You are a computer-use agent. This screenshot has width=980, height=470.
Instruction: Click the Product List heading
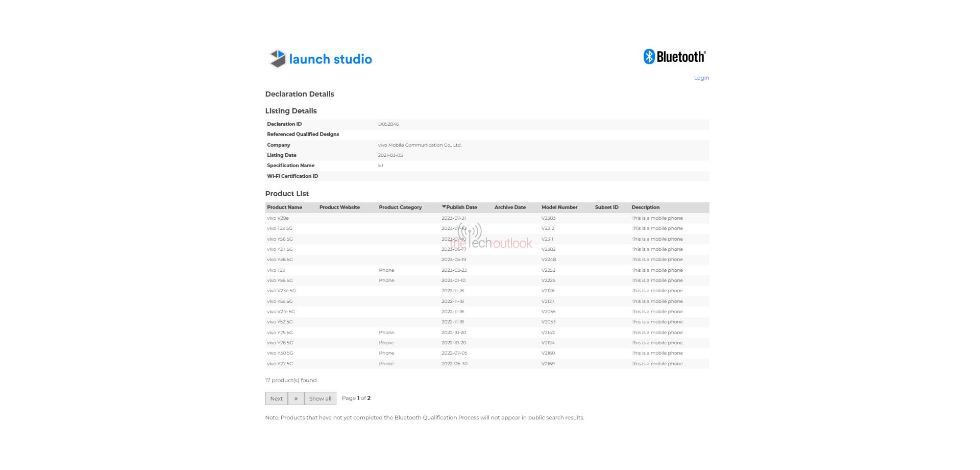point(287,194)
